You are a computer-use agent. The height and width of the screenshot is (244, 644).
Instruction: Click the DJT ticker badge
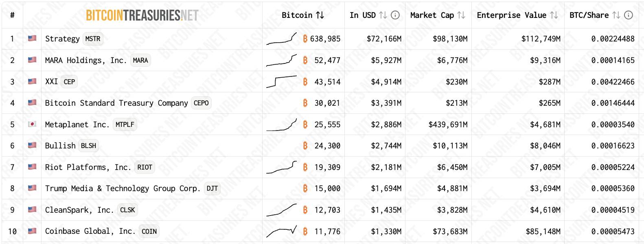click(212, 188)
